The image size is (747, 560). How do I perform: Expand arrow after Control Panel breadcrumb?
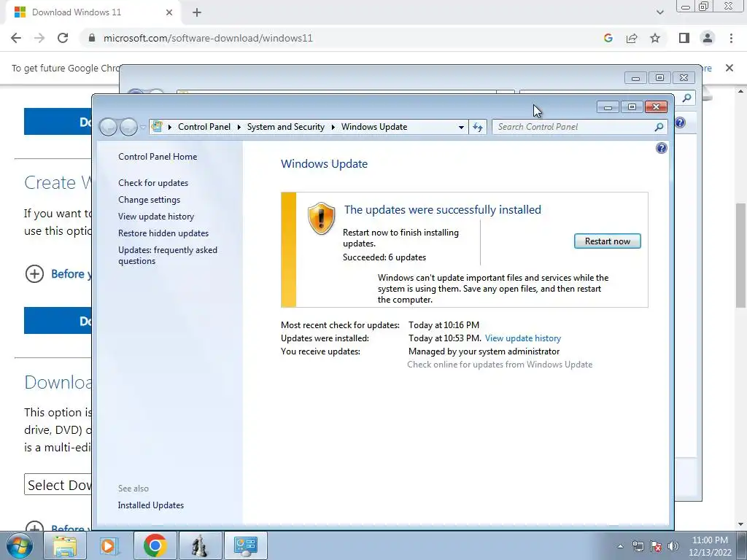tap(239, 127)
